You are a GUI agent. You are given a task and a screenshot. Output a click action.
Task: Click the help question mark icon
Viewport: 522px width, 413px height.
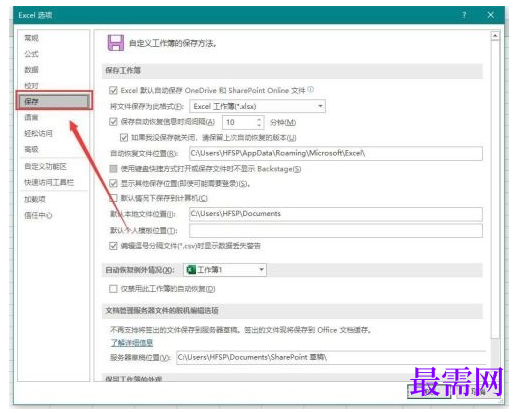[464, 15]
